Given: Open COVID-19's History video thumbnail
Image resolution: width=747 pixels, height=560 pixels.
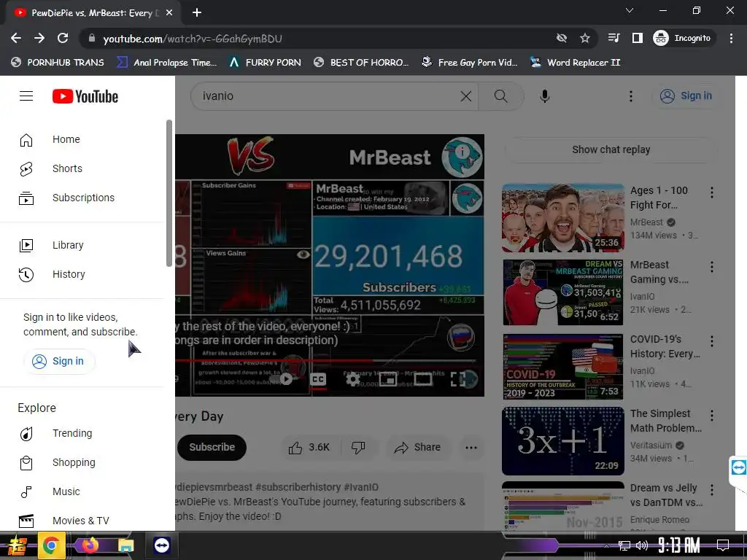Looking at the screenshot, I should [x=562, y=367].
